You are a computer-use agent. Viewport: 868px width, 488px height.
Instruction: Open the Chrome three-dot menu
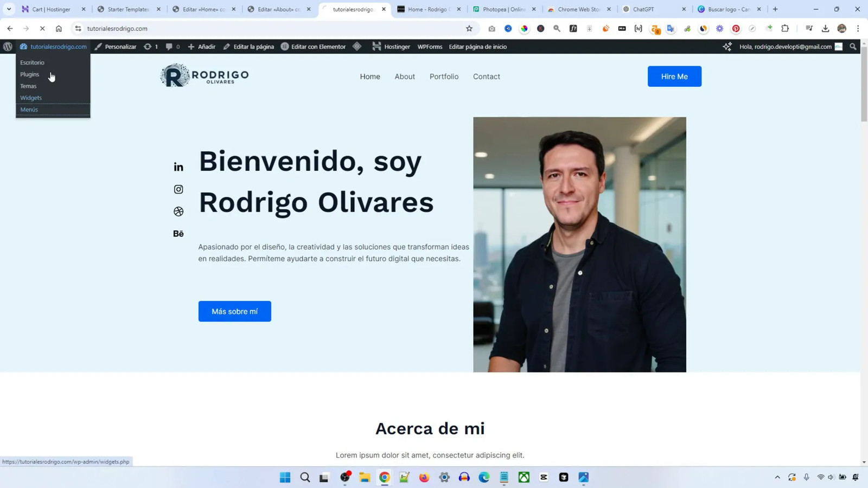(858, 29)
